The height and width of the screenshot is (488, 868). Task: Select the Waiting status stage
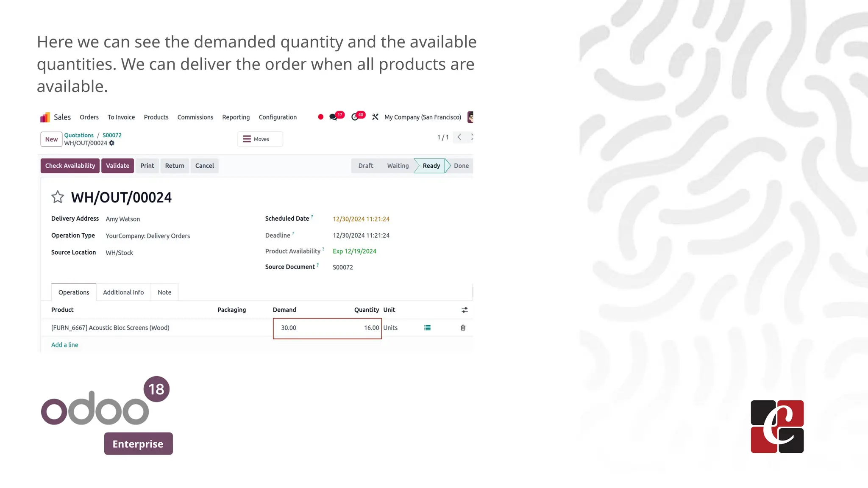(x=398, y=166)
